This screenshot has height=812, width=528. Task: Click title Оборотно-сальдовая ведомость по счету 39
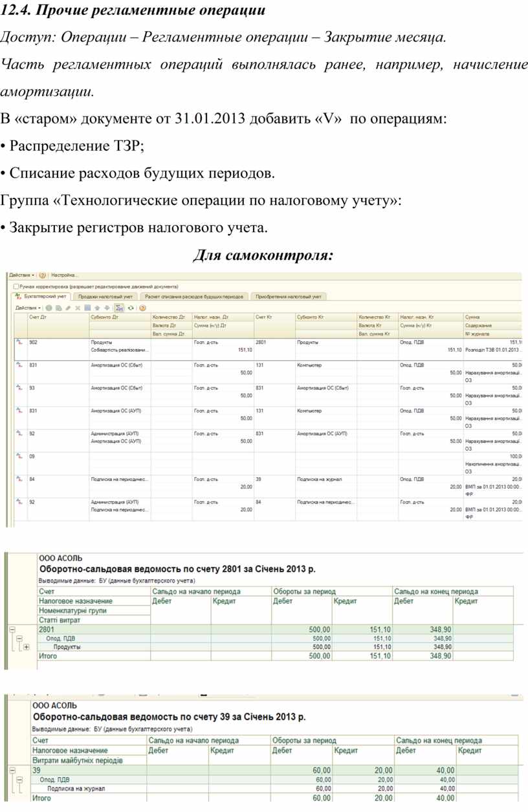click(169, 717)
